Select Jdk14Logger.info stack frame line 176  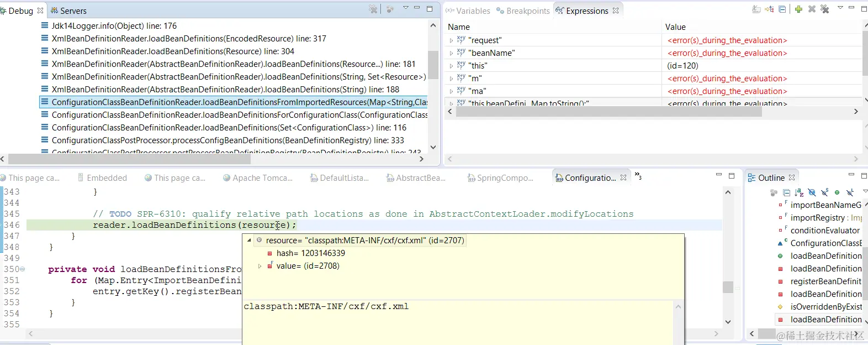pos(114,25)
